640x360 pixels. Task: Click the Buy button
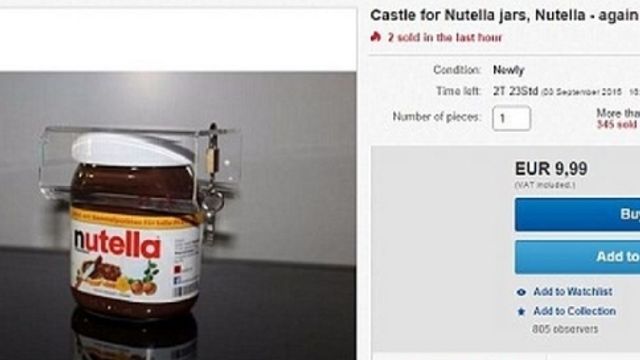pos(577,215)
